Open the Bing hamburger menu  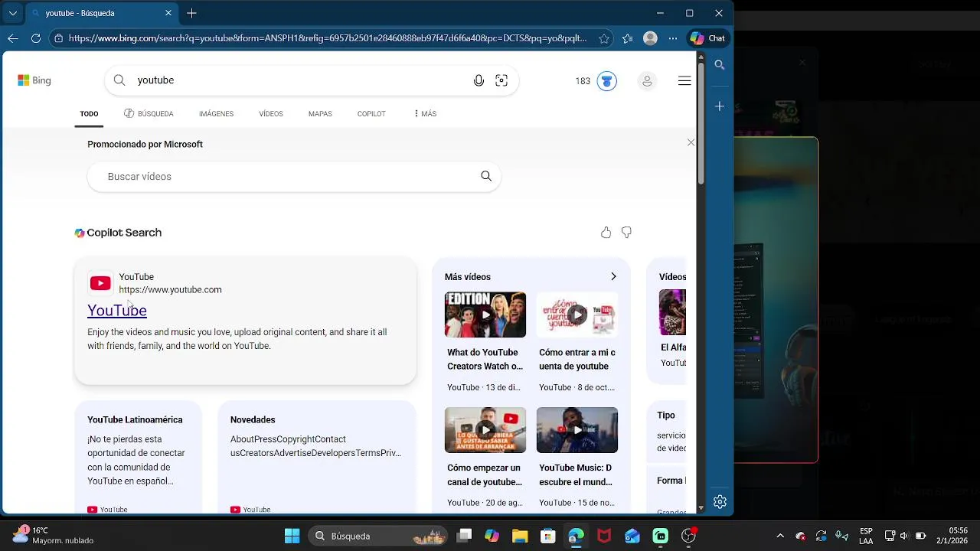(684, 80)
